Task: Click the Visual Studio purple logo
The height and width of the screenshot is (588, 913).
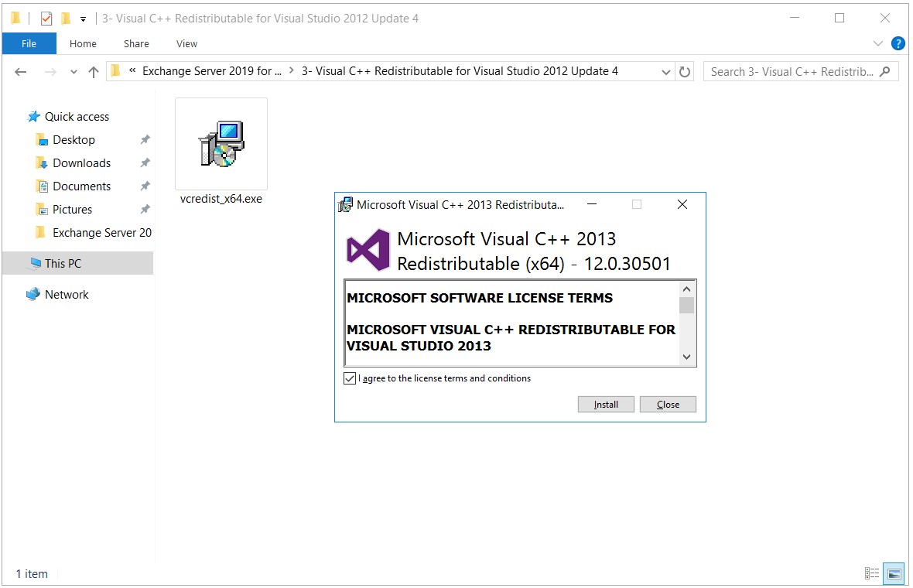Action: tap(368, 251)
